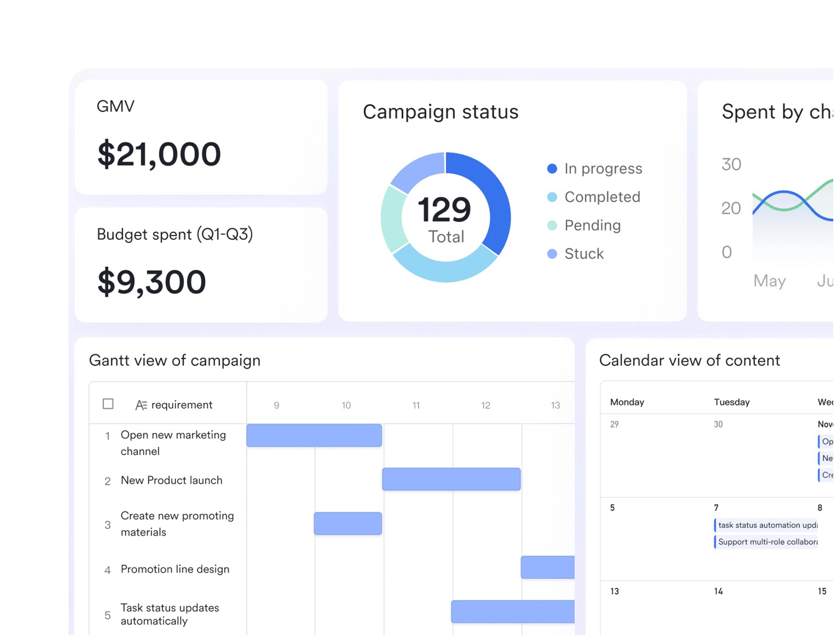The width and height of the screenshot is (835, 644).
Task: Click the blue "In progress" legend dot
Action: pyautogui.click(x=552, y=168)
